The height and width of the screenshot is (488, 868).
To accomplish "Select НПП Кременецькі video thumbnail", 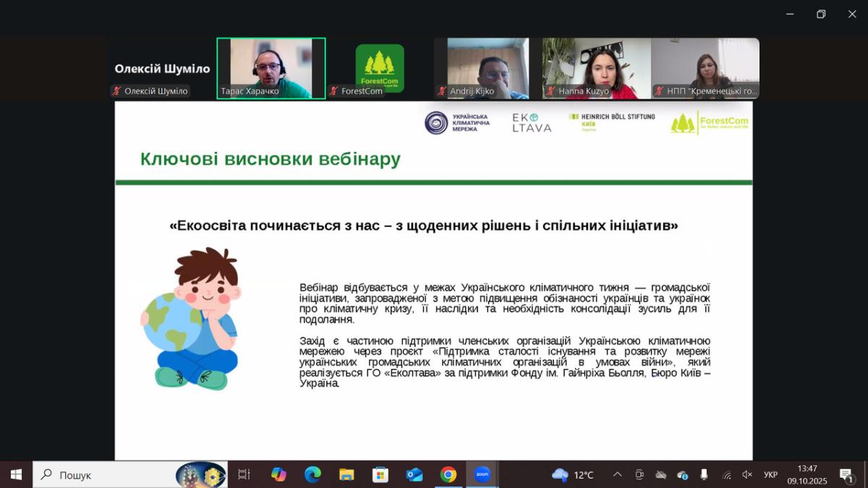I will [x=705, y=68].
